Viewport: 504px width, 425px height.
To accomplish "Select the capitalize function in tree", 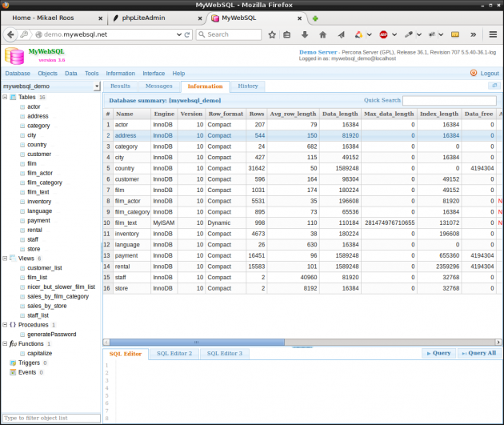I will [39, 353].
